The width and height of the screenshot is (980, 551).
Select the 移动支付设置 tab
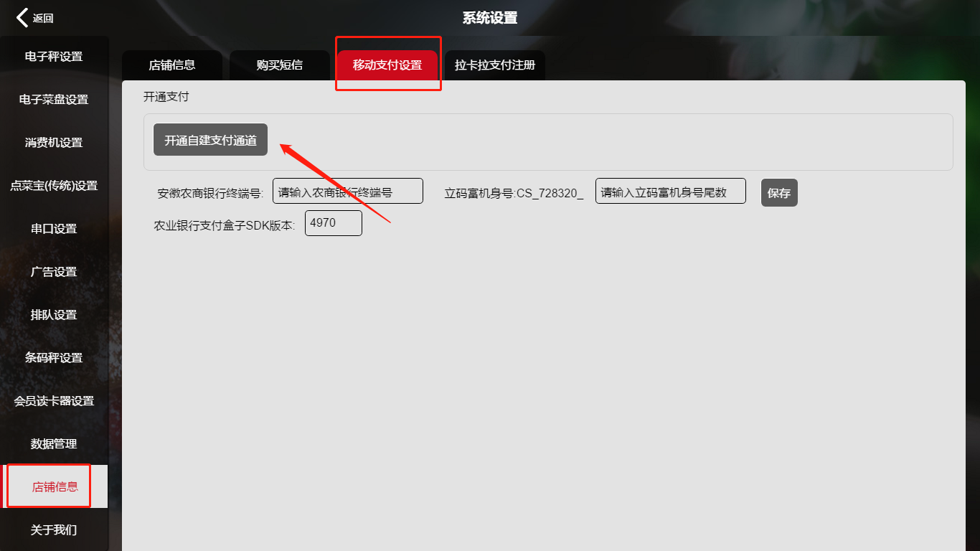387,65
